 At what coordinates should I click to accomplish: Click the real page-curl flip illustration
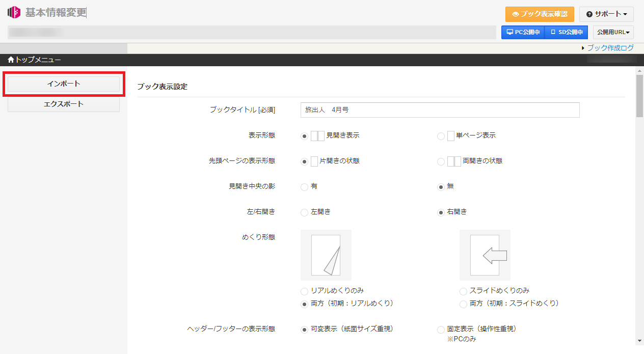click(x=326, y=255)
